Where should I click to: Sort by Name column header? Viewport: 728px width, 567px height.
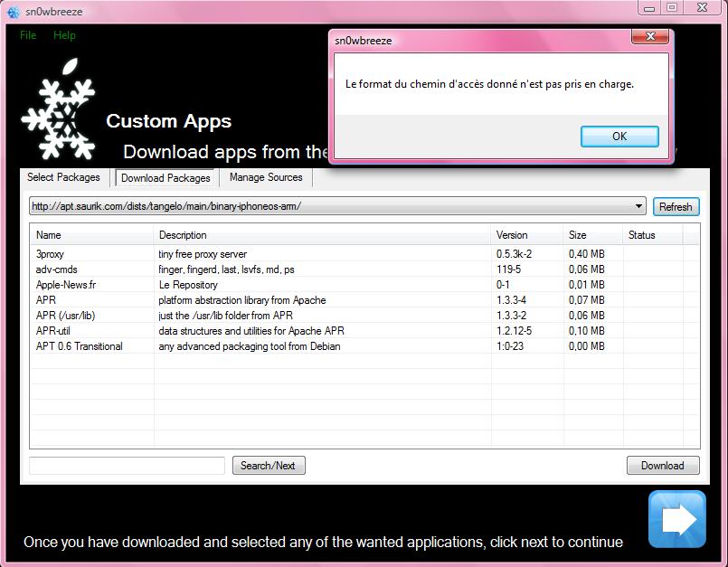(x=92, y=235)
